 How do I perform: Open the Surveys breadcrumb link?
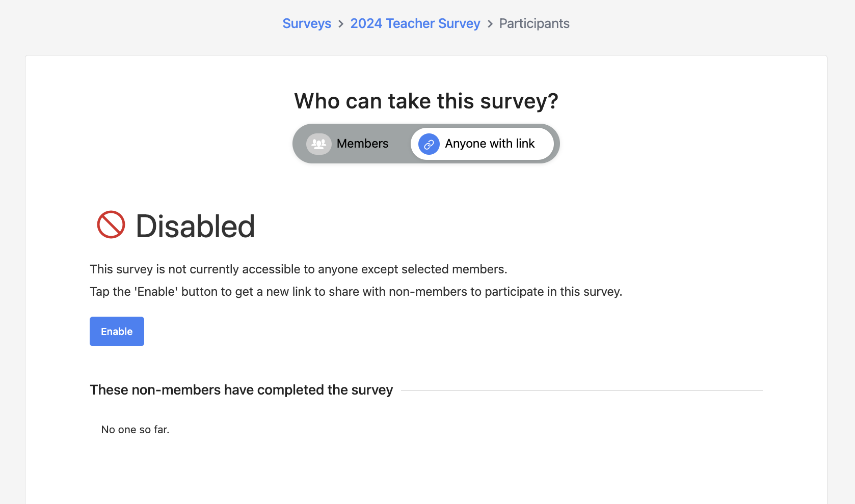coord(307,23)
